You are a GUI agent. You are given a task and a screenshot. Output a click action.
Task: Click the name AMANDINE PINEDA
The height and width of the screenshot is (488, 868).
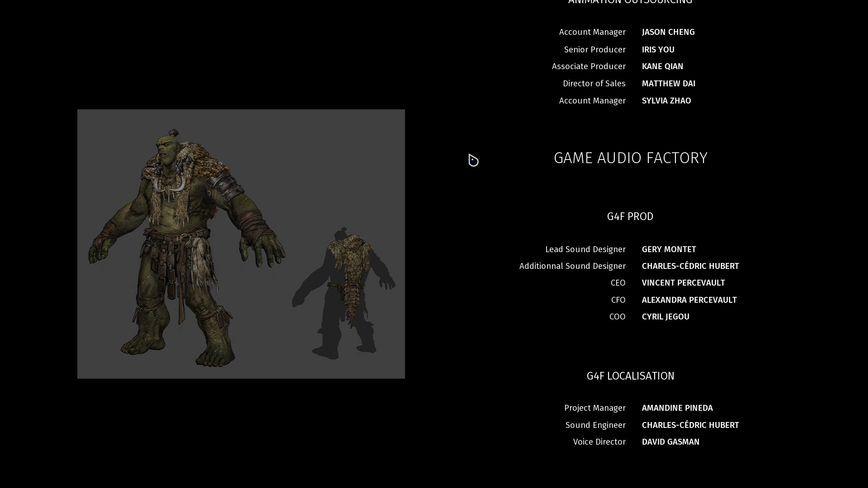click(677, 408)
